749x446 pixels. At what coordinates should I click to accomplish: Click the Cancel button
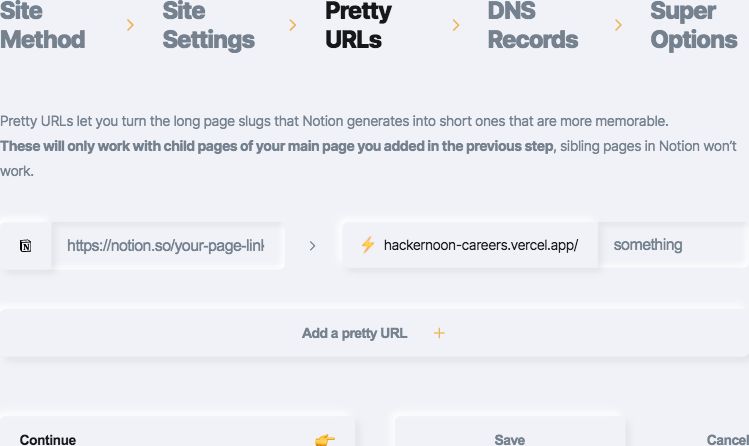tap(726, 439)
